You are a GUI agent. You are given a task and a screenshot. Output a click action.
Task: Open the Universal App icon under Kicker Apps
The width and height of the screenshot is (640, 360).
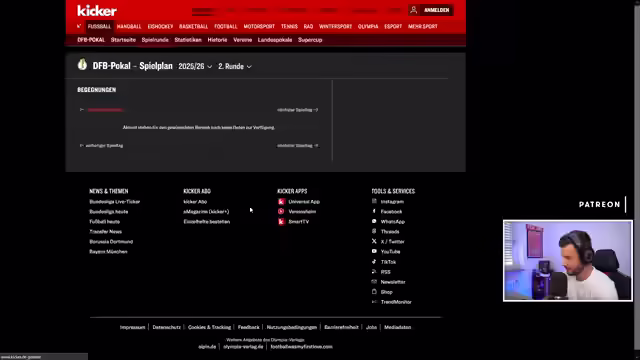281,202
